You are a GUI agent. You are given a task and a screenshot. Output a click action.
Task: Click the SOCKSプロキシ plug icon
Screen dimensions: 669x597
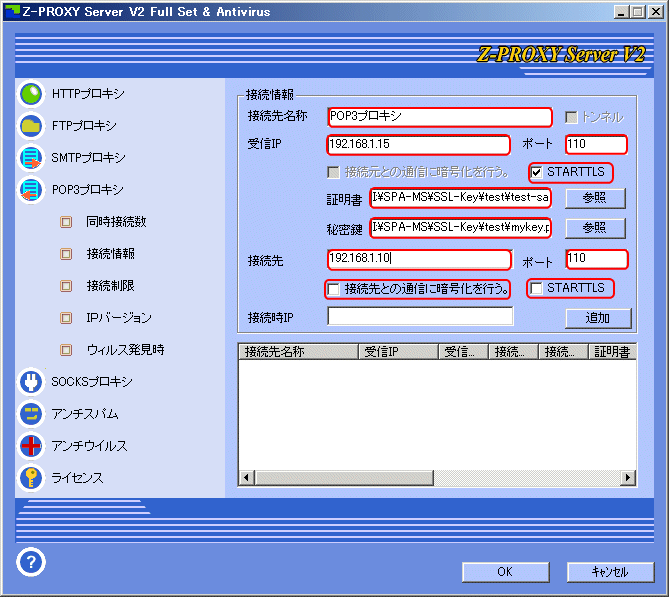[31, 381]
